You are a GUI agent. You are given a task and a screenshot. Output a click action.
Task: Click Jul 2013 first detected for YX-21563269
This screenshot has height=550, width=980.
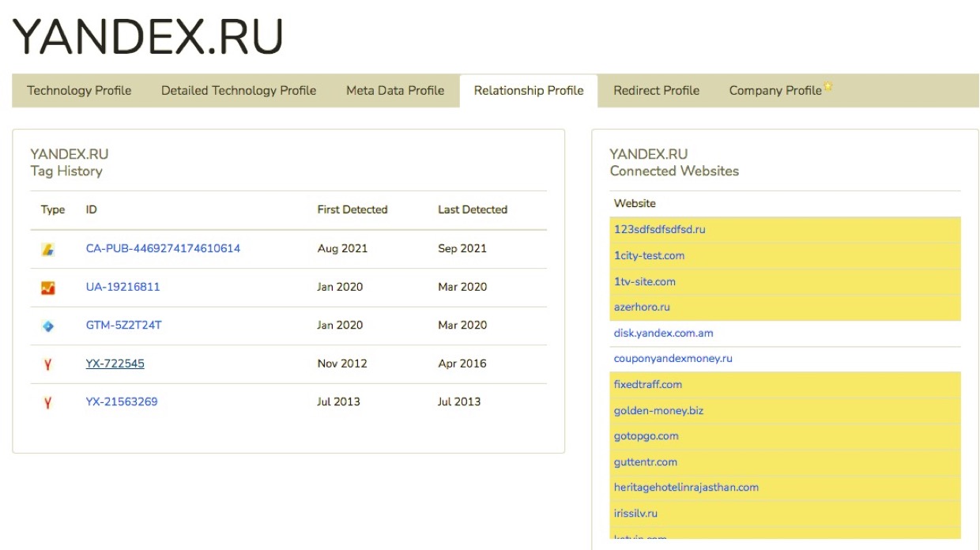click(339, 402)
